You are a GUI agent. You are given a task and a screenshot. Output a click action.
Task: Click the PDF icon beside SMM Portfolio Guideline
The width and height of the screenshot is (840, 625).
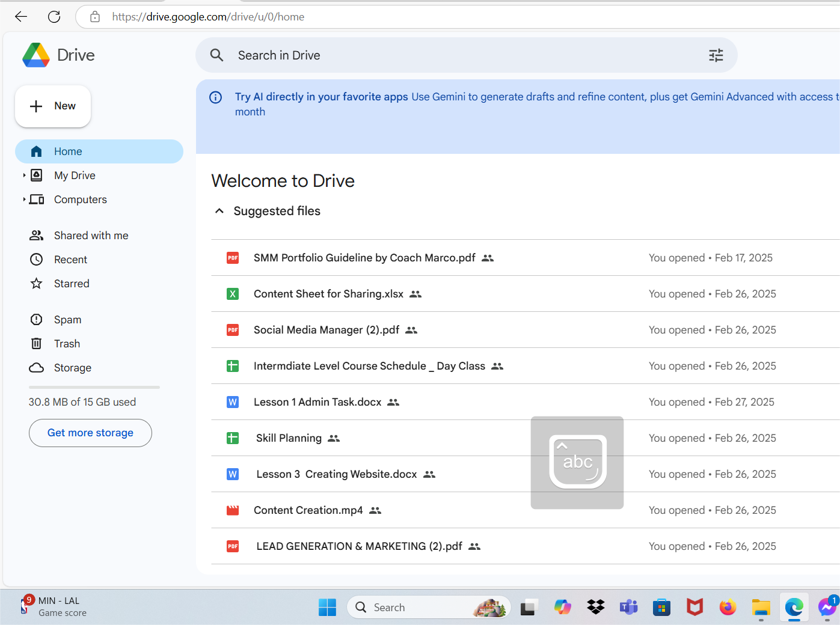(233, 258)
